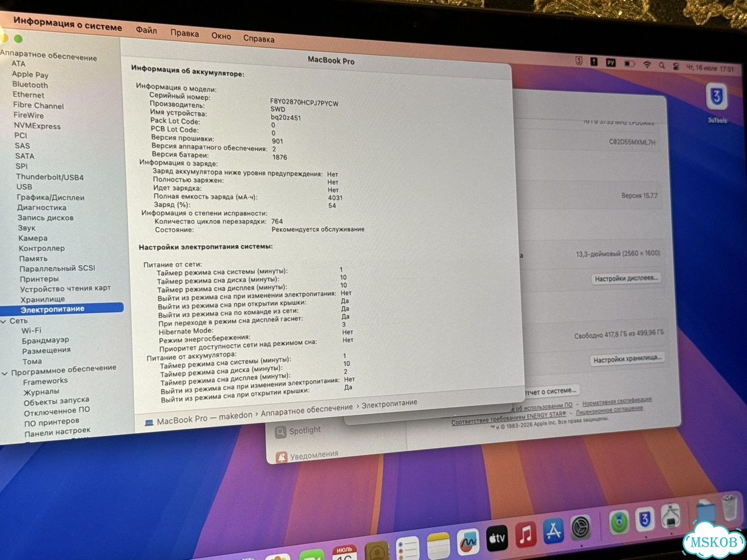Select Брандмауэр under Сеть
This screenshot has height=560, width=747.
click(x=46, y=340)
